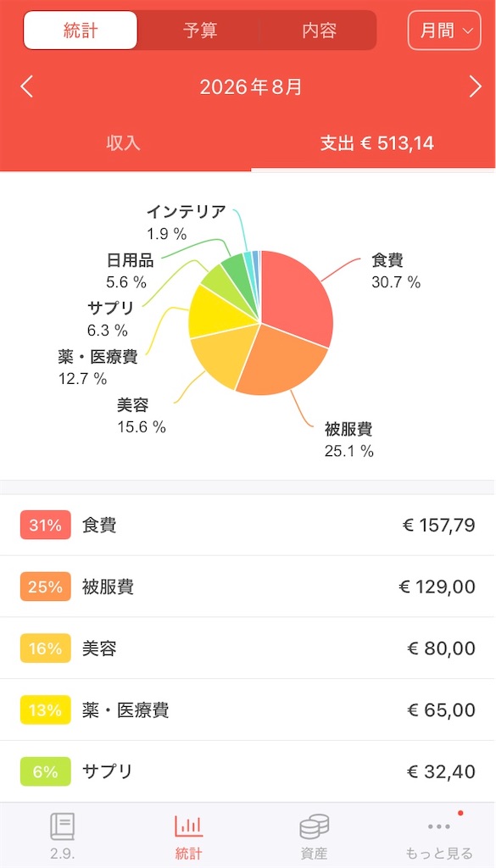Open the 月間 period dropdown
Image resolution: width=496 pixels, height=868 pixels.
tap(444, 31)
